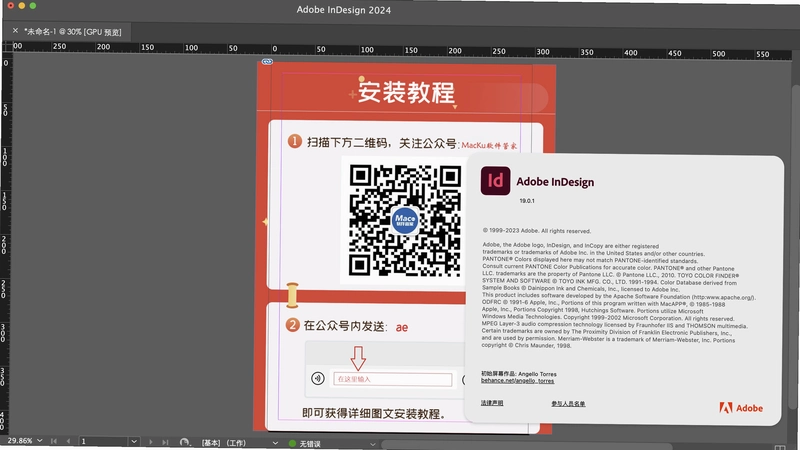Close the 未命名-1 document tab
The image size is (800, 450).
pyautogui.click(x=15, y=31)
